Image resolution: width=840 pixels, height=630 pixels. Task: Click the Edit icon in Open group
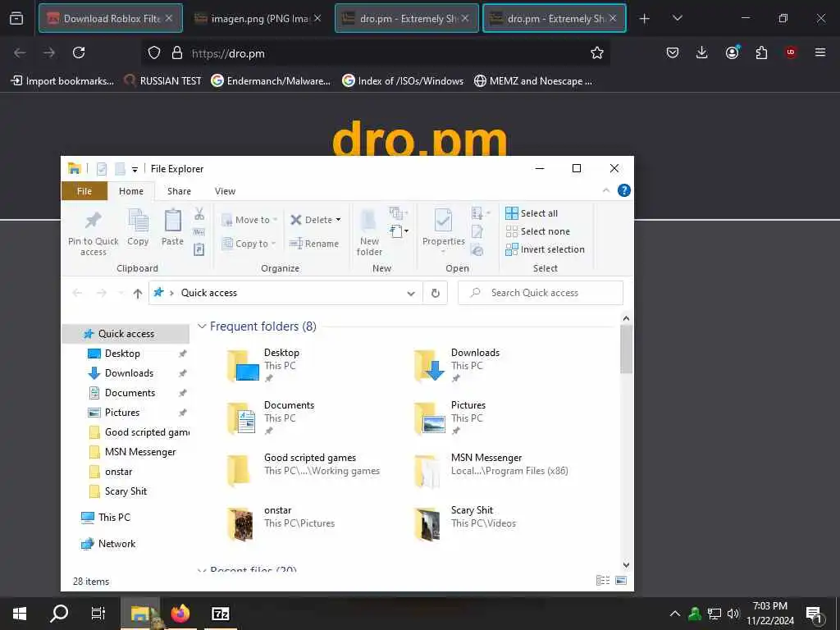477,232
